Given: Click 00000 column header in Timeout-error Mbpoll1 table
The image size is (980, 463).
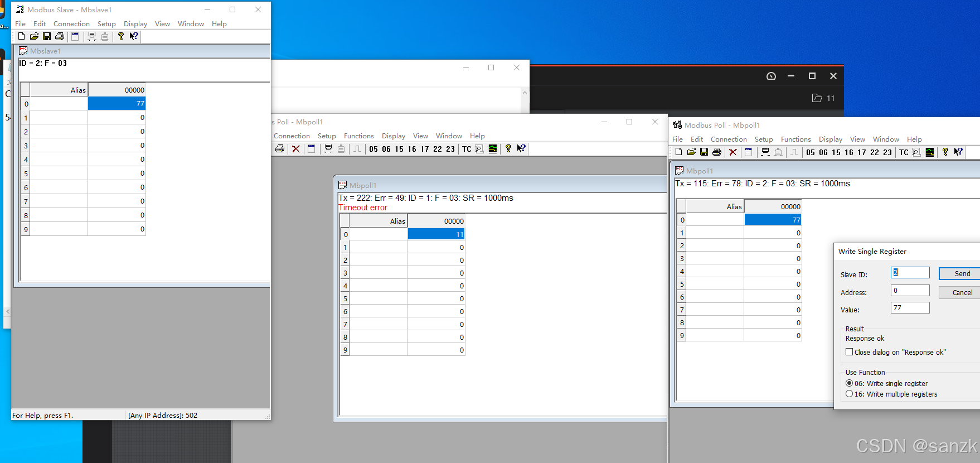Looking at the screenshot, I should click(436, 221).
